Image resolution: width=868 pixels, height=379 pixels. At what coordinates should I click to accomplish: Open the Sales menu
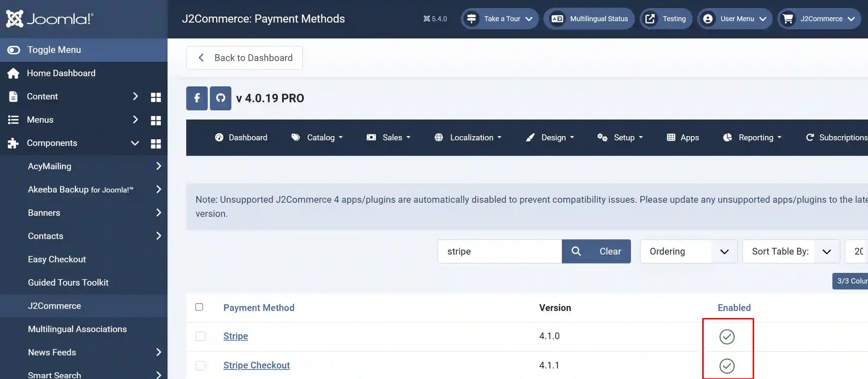pos(389,137)
